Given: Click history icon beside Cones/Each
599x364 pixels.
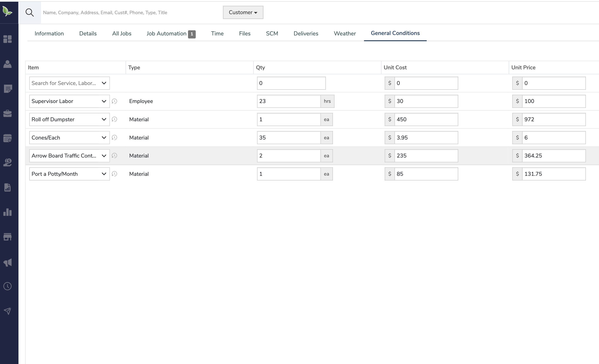Looking at the screenshot, I should tap(114, 138).
